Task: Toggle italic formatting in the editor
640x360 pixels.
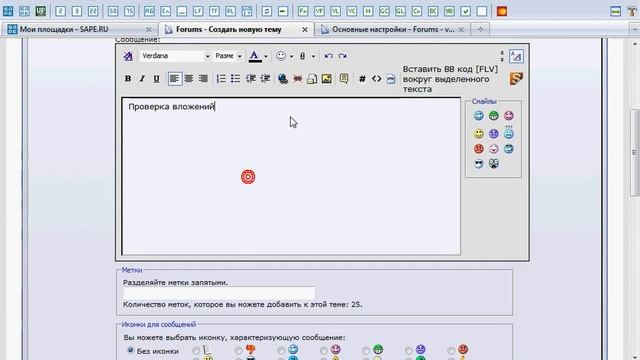Action: coord(142,79)
